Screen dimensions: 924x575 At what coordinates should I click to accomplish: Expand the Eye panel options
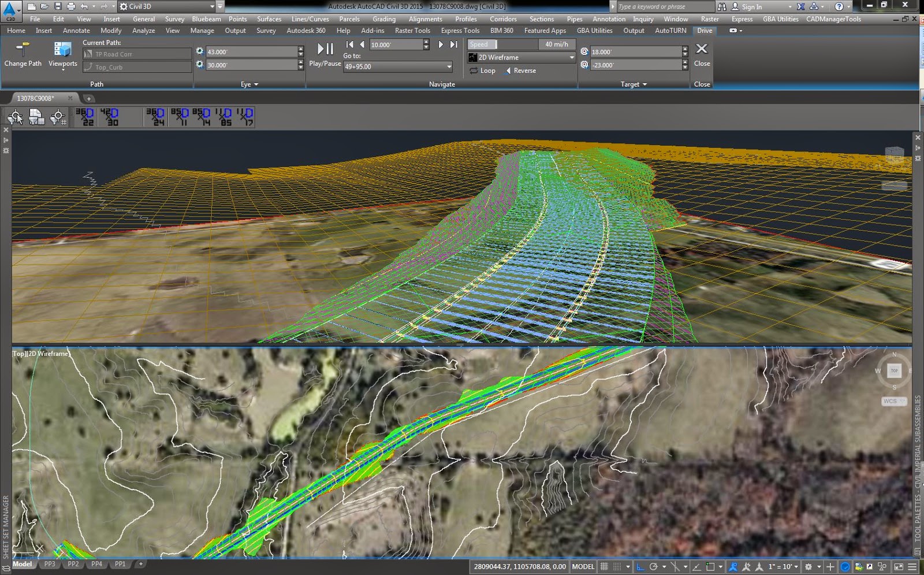249,84
